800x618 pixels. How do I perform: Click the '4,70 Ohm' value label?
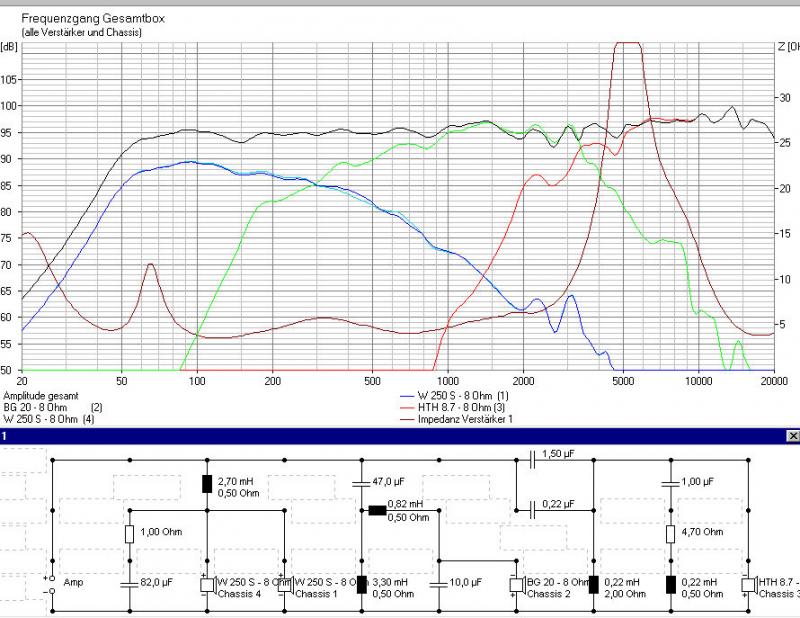(x=703, y=532)
